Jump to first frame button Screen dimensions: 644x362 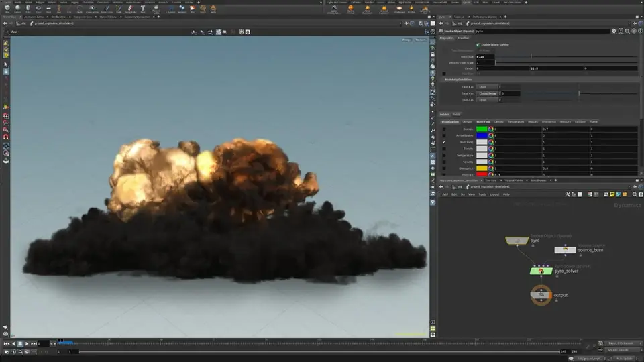point(6,343)
